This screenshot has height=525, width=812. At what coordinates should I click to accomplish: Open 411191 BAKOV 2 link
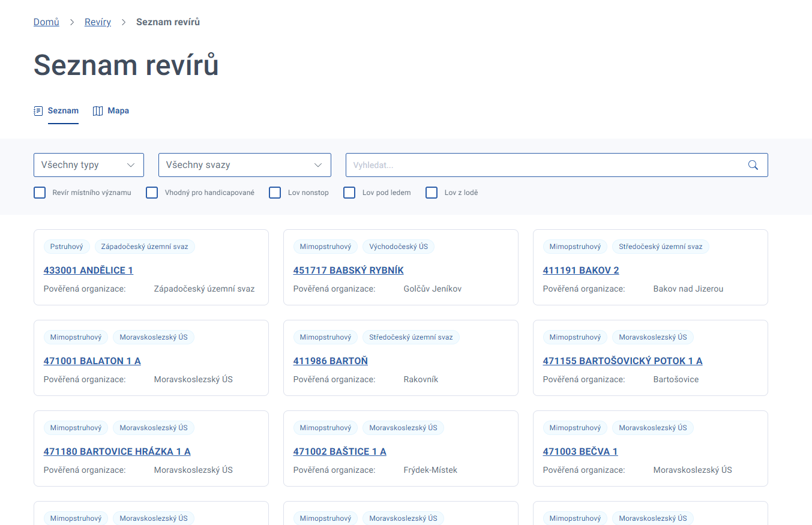click(581, 271)
